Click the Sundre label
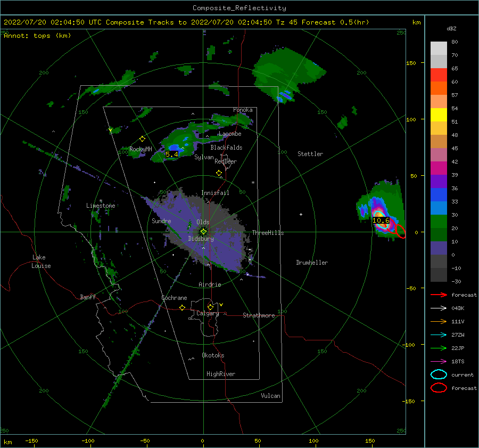Screen dimensions: 479x448 [161, 221]
